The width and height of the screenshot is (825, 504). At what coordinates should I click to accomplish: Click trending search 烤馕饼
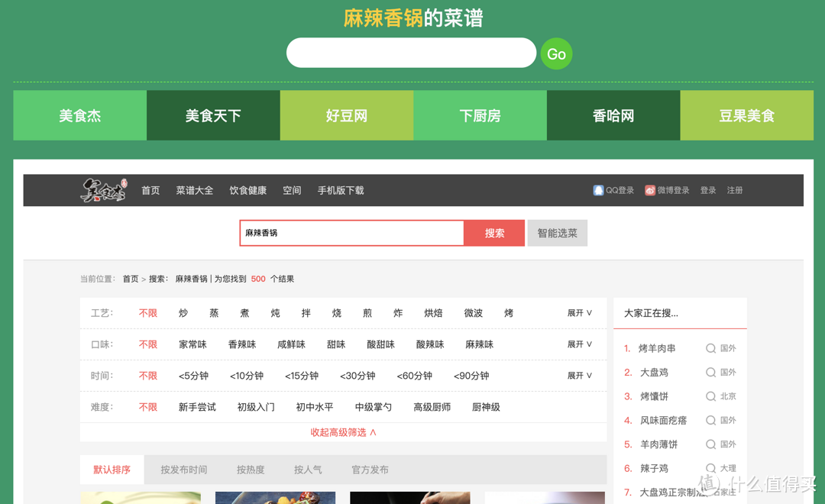point(654,396)
